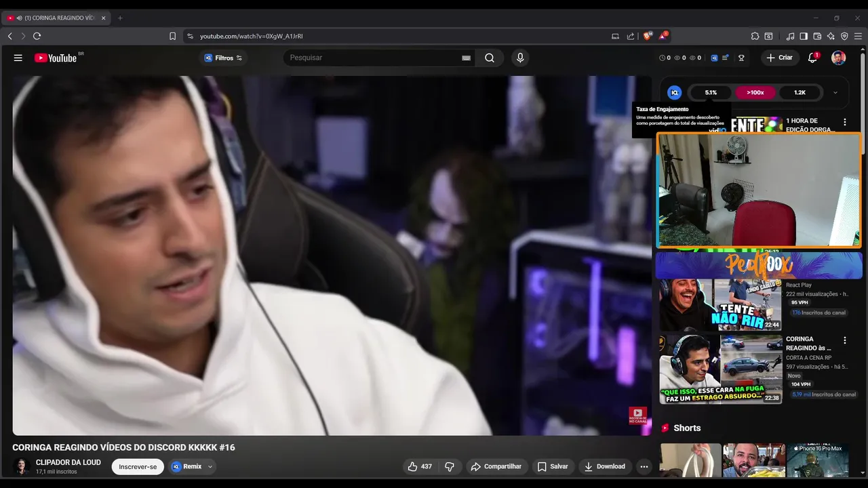Viewport: 868px width, 488px height.
Task: Click the channel watermark on the video
Action: [x=637, y=415]
